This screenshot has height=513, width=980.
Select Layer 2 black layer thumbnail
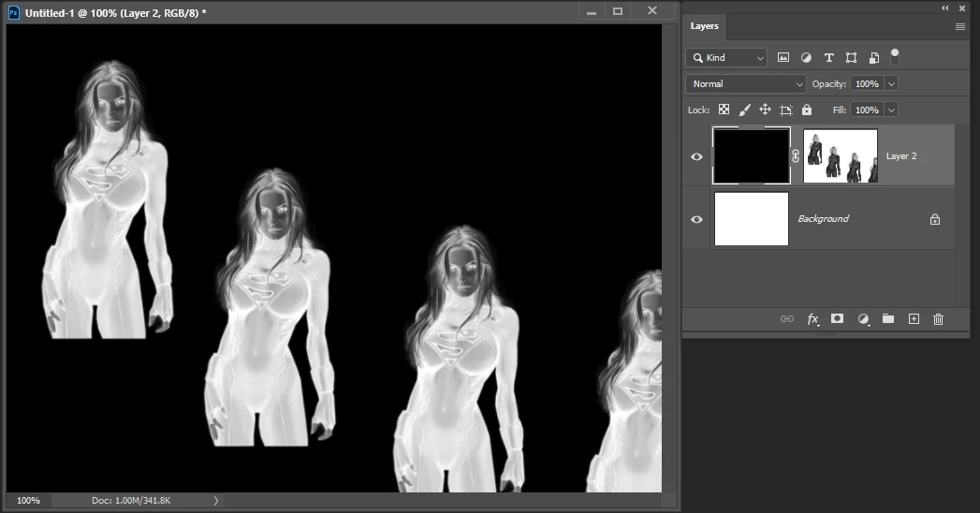pyautogui.click(x=752, y=155)
